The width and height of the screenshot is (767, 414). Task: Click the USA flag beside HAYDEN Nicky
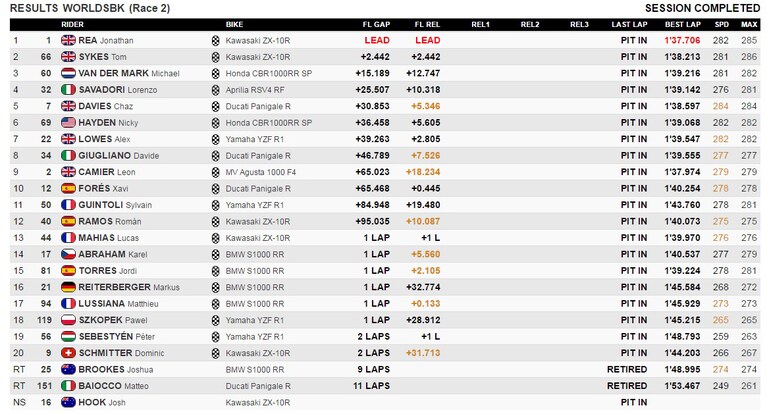pos(68,123)
